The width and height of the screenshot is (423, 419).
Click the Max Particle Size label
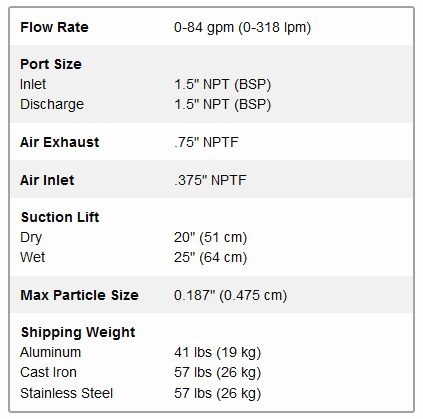click(x=79, y=295)
